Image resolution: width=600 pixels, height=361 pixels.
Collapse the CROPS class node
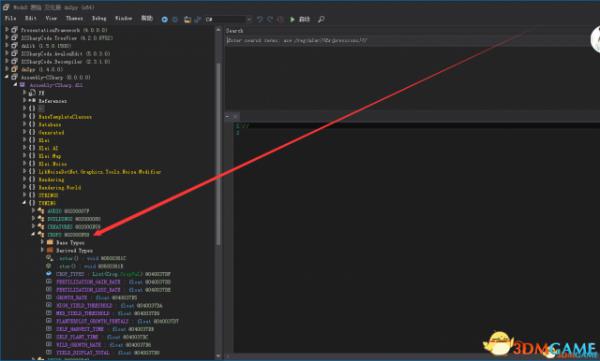[x=33, y=234]
